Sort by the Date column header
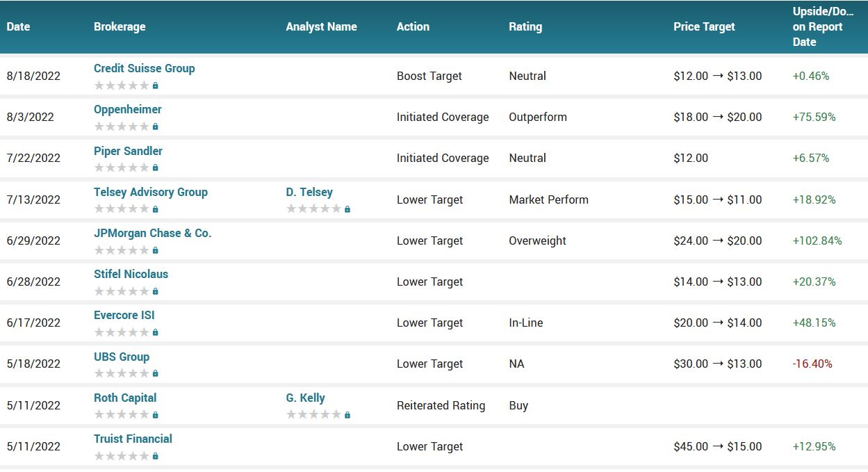Image resolution: width=868 pixels, height=472 pixels. (x=19, y=26)
